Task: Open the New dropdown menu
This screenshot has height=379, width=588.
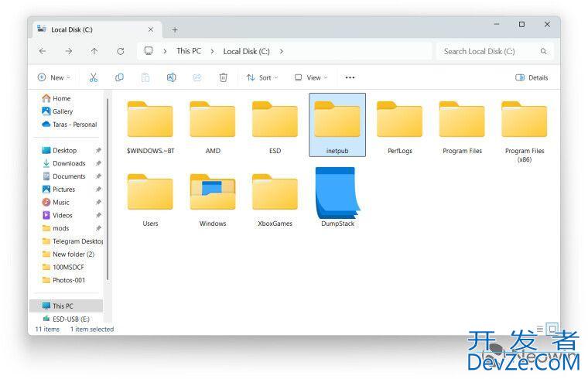Action: click(53, 77)
